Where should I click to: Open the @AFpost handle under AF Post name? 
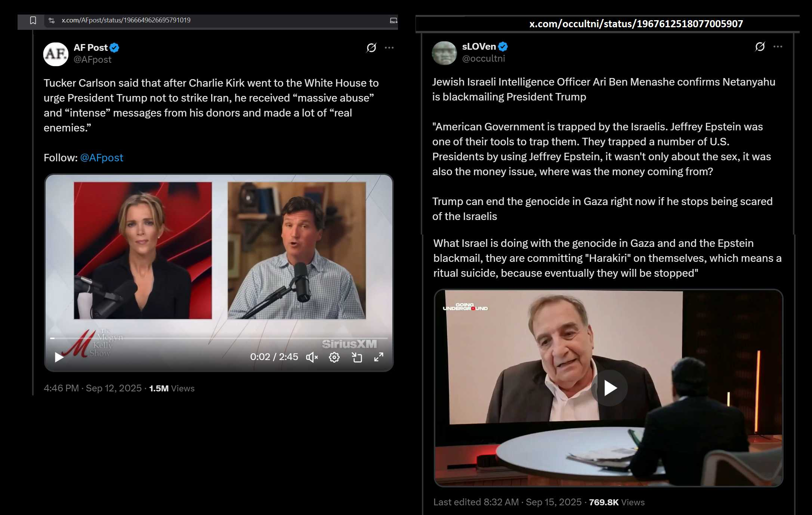(92, 59)
